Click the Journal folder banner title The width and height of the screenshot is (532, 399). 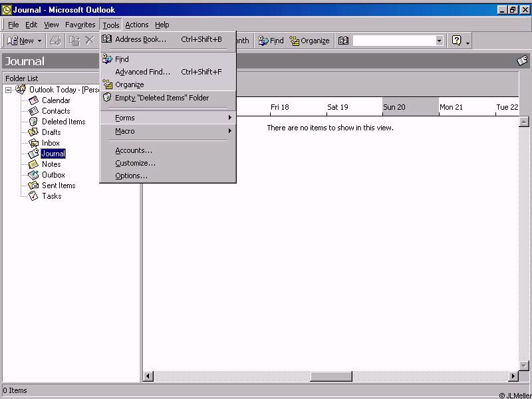(x=25, y=61)
